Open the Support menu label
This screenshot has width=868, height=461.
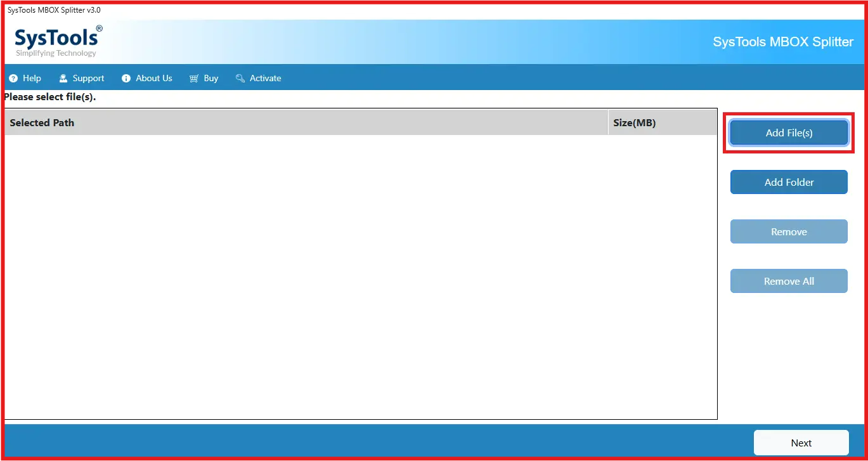click(x=88, y=79)
